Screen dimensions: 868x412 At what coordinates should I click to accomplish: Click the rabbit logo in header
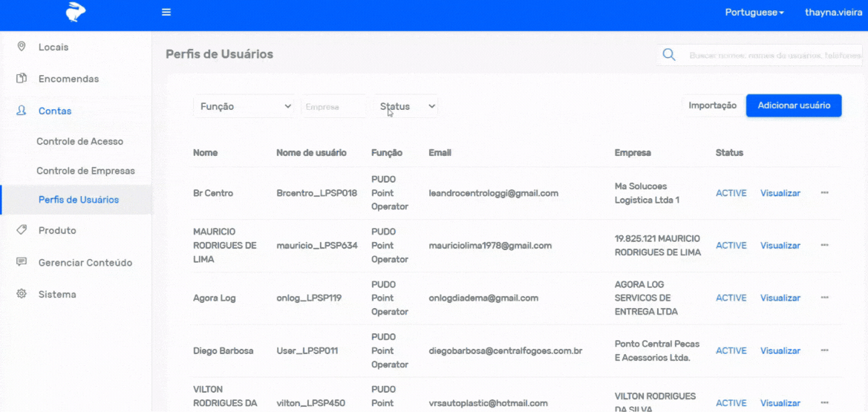coord(76,12)
